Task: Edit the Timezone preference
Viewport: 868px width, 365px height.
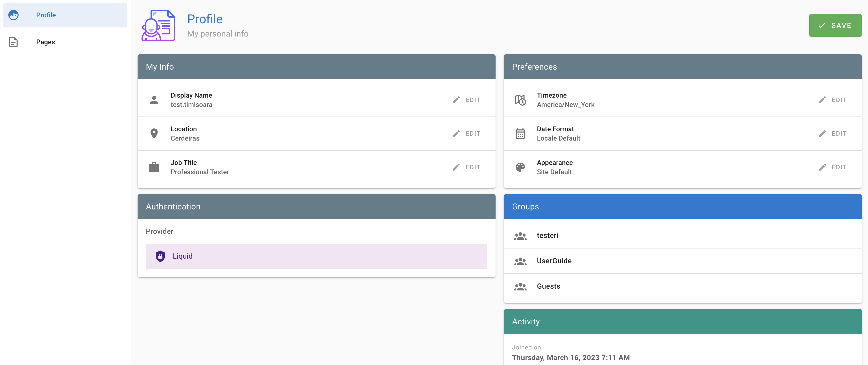Action: 833,100
